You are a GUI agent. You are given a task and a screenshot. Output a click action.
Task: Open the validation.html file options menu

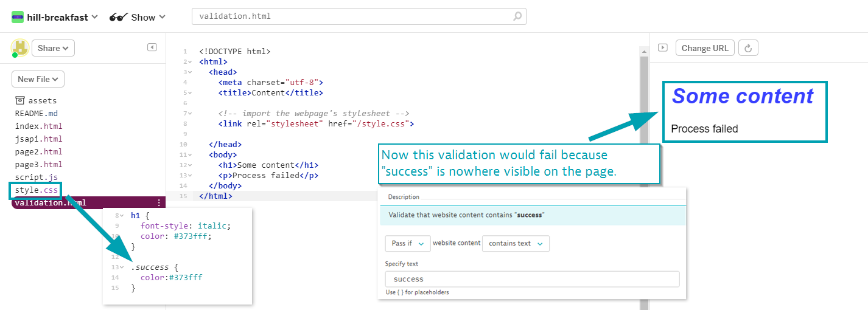tap(159, 203)
